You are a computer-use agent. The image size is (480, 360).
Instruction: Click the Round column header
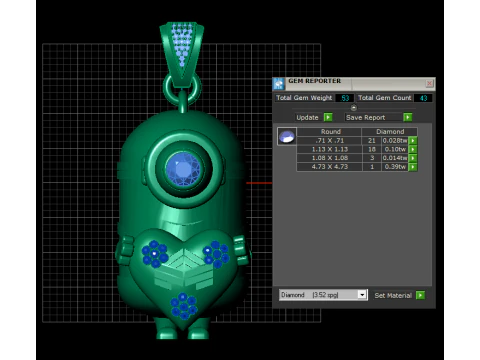pyautogui.click(x=330, y=132)
